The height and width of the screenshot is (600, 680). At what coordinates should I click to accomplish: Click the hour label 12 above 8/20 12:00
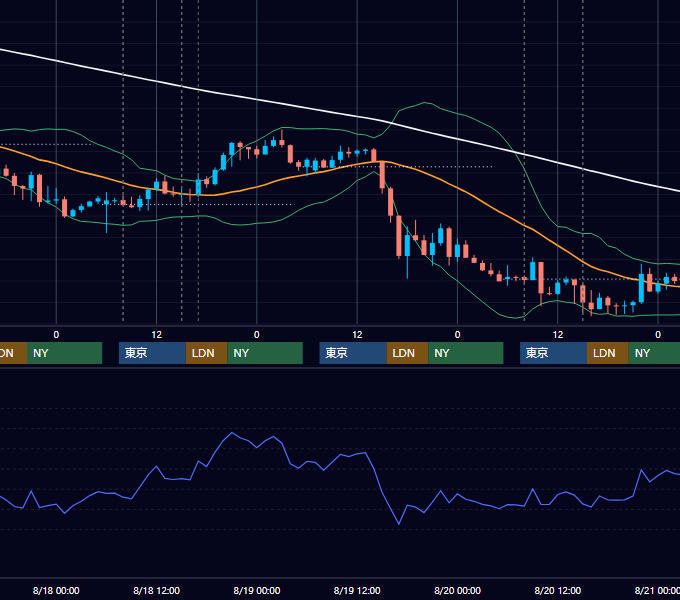558,335
